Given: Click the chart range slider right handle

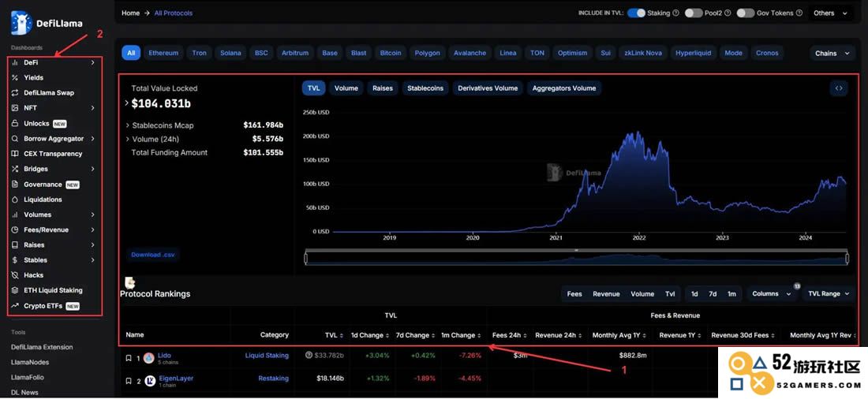Looking at the screenshot, I should pos(847,259).
